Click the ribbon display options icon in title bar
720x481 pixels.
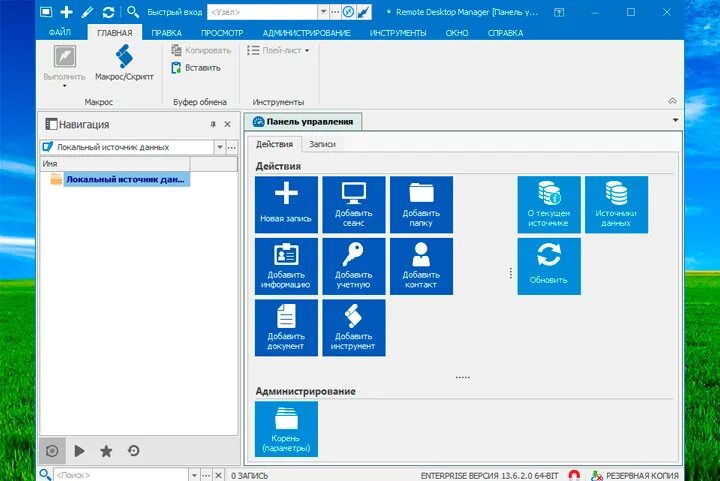(x=559, y=12)
